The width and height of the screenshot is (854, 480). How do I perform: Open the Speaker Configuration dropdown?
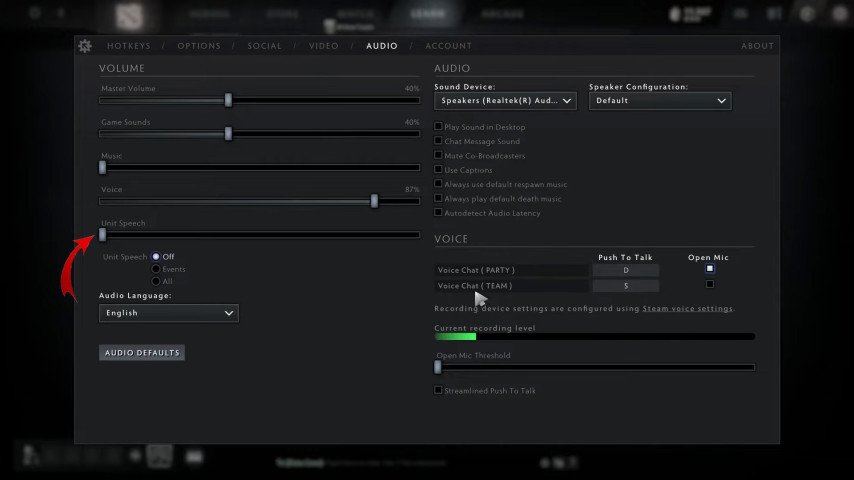coord(660,101)
